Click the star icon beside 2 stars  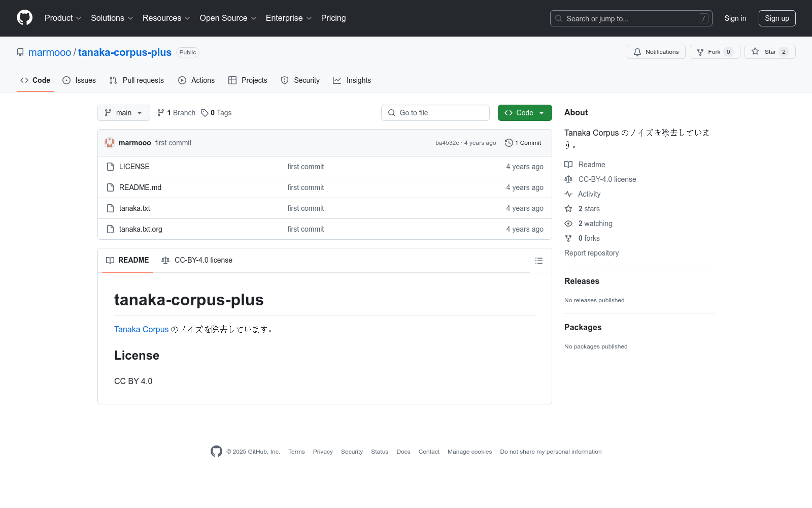[x=568, y=209]
